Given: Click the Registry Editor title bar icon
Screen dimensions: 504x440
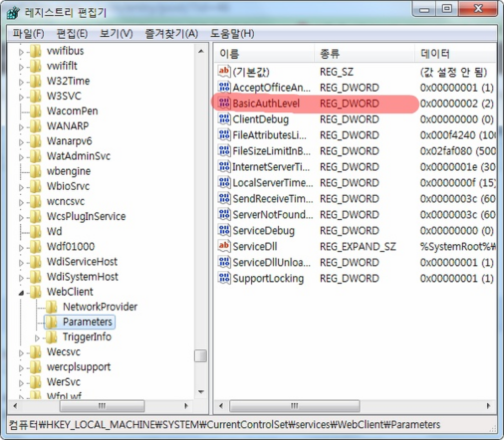Looking at the screenshot, I should pos(14,12).
